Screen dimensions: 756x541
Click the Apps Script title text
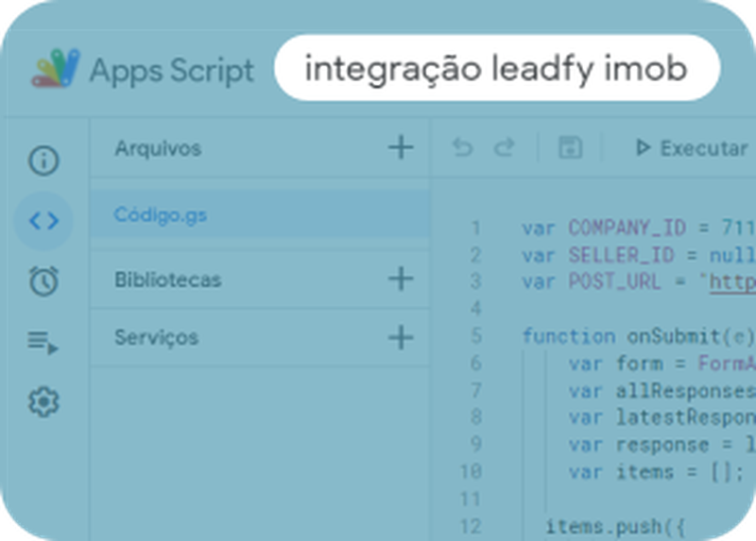point(172,71)
